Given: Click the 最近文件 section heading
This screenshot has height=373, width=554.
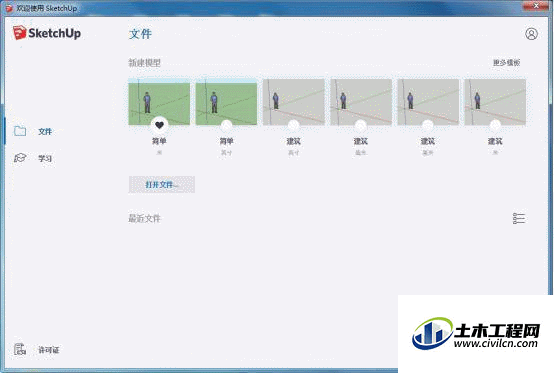Looking at the screenshot, I should 145,218.
